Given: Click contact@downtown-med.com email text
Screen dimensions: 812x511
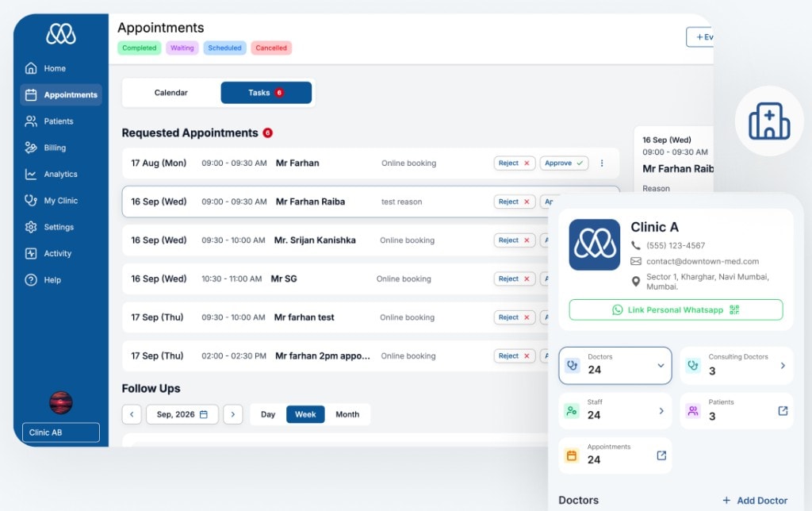Looking at the screenshot, I should click(x=703, y=261).
